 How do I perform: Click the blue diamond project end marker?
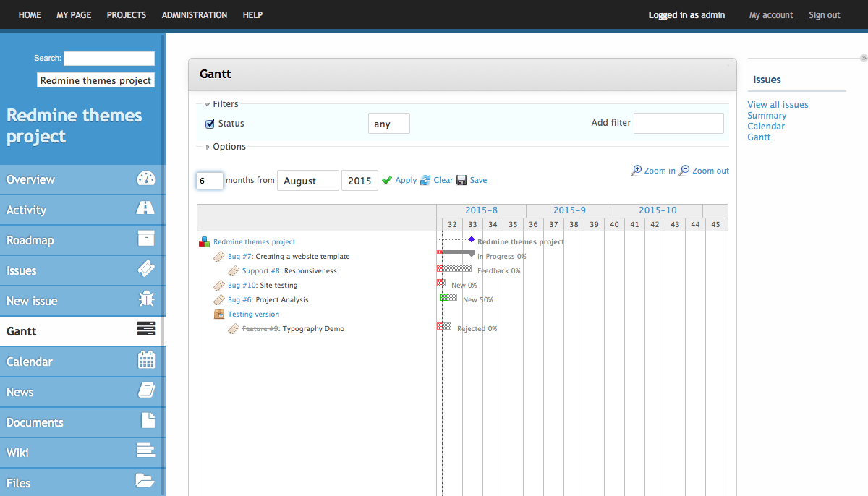(472, 239)
